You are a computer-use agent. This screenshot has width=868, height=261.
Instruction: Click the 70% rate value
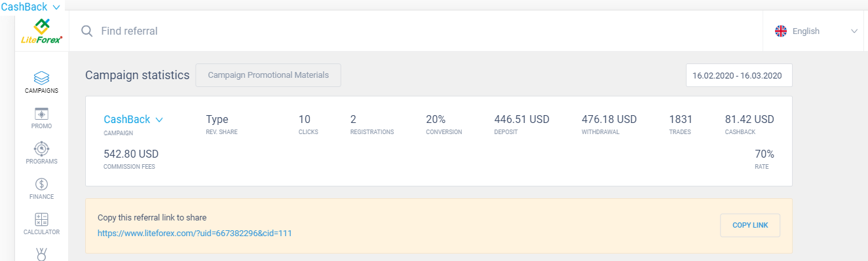coord(764,154)
